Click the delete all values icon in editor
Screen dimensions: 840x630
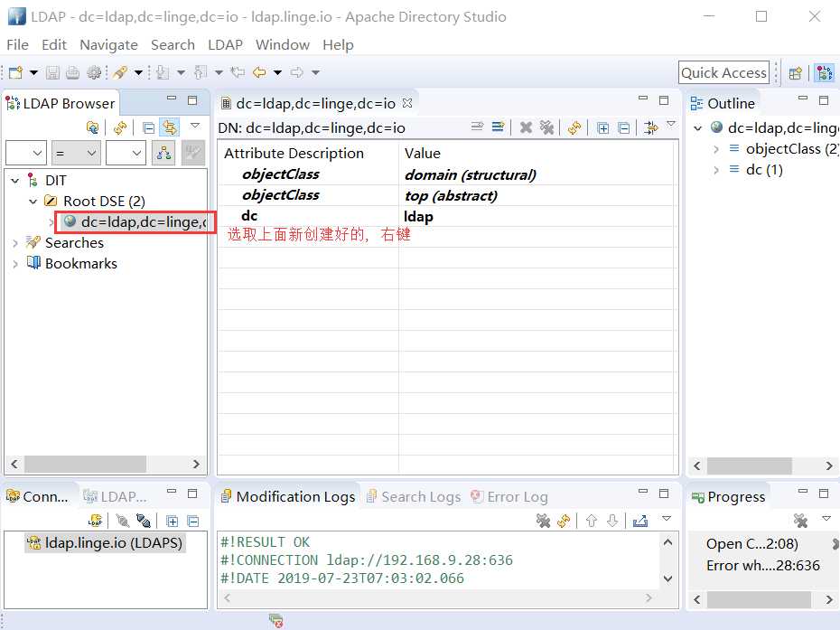(x=547, y=127)
